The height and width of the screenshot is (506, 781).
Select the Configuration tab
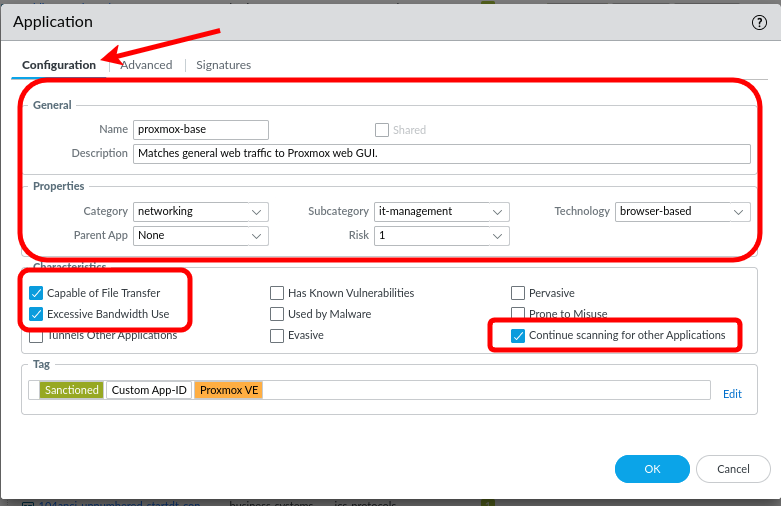tap(59, 65)
